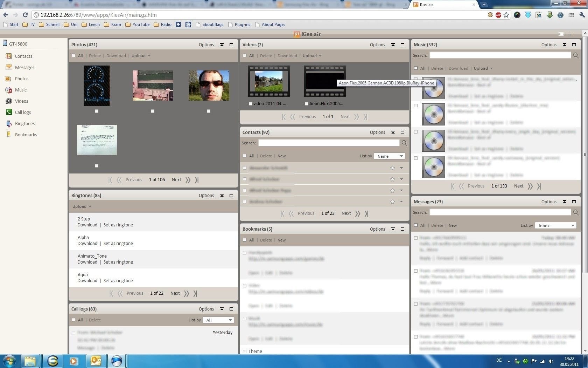This screenshot has height=368, width=588.
Task: Expand the first contact's arrow menu
Action: (x=401, y=168)
